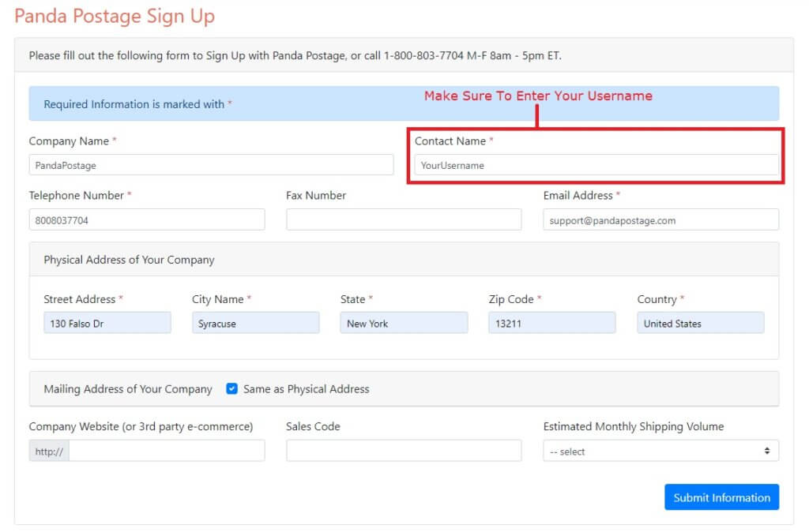Open Estimated Monthly Shipping Volume dropdown
Screen dimensions: 809x532
pos(661,451)
